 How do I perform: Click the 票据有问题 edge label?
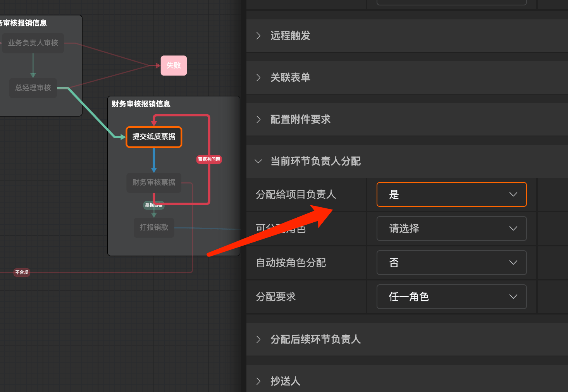(209, 159)
